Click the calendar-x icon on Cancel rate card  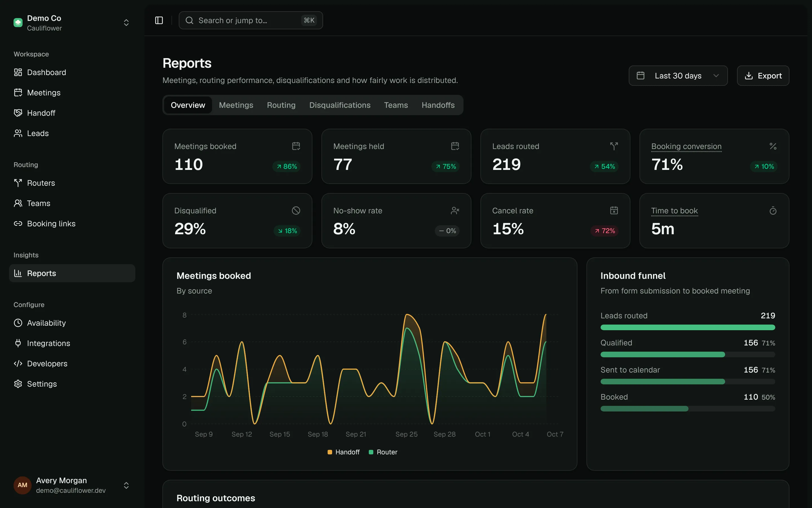(614, 211)
